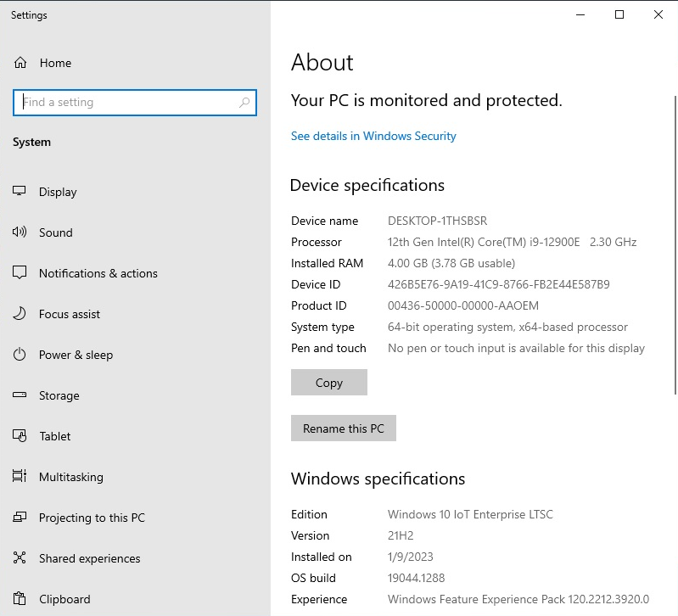Click the Sound speaker icon
The image size is (678, 616).
(19, 232)
